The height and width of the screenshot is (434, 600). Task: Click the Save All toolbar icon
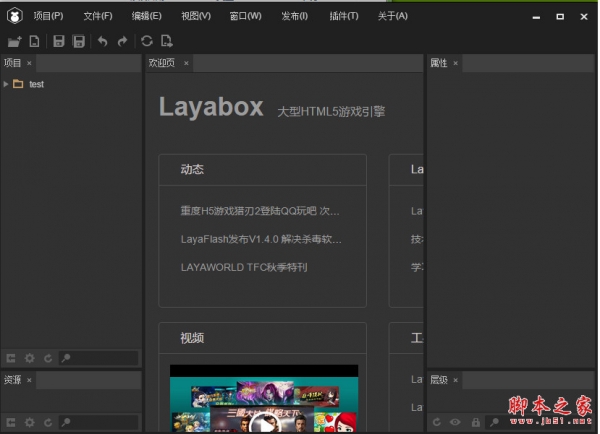coord(78,41)
